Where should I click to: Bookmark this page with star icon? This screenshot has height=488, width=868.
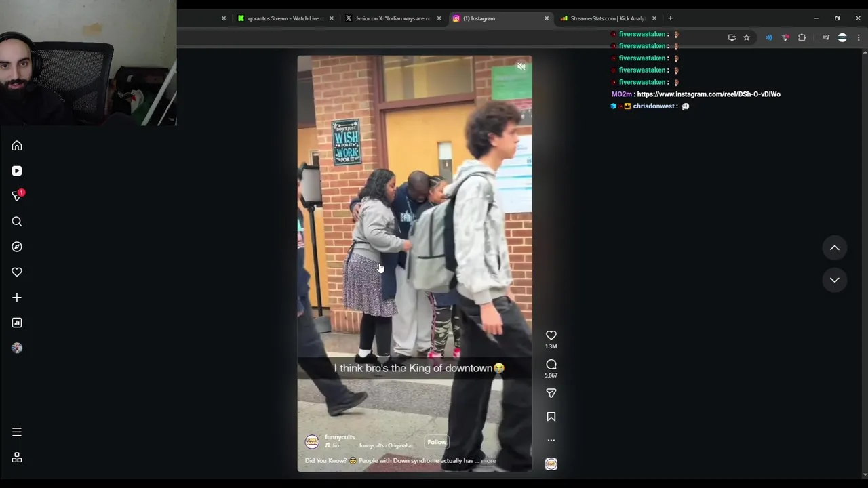[x=746, y=38]
